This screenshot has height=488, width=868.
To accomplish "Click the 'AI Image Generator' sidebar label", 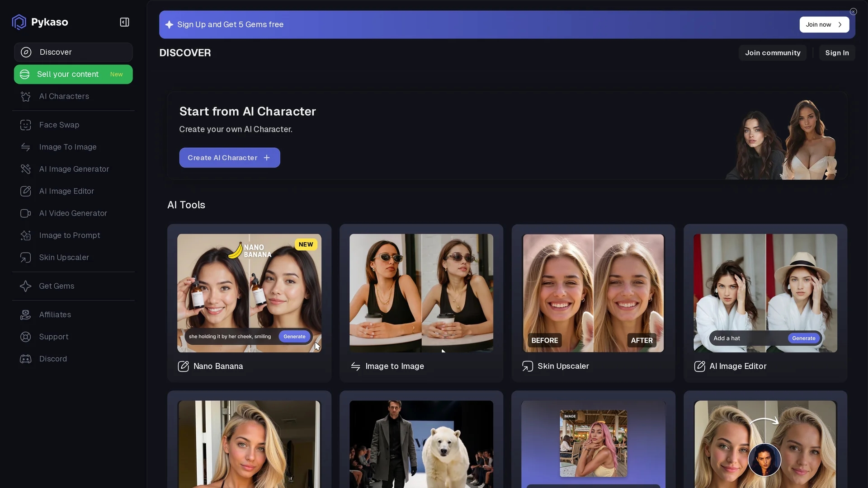I will (x=74, y=169).
